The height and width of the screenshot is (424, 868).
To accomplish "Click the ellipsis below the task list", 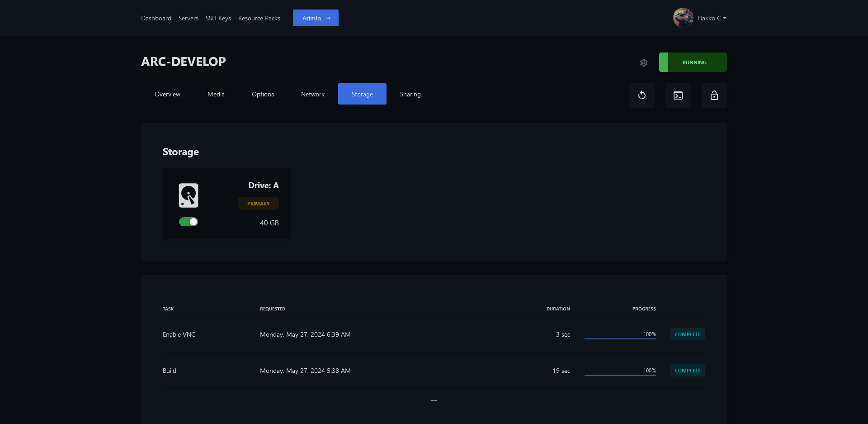I will (x=434, y=400).
